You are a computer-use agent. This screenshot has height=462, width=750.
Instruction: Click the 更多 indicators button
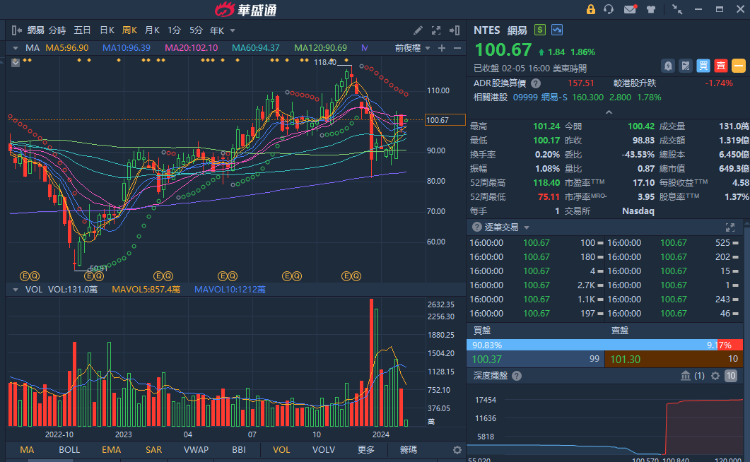pyautogui.click(x=366, y=451)
